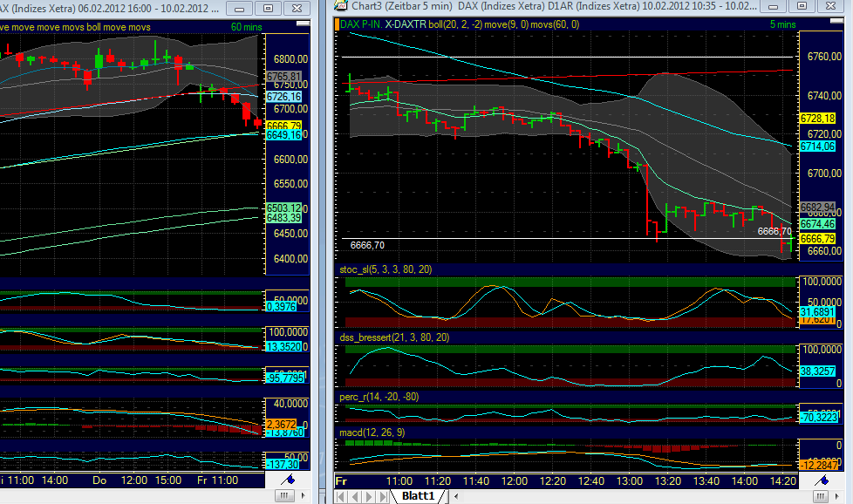Click the orange indicator icon beside DAX P-IN legend

[338, 26]
